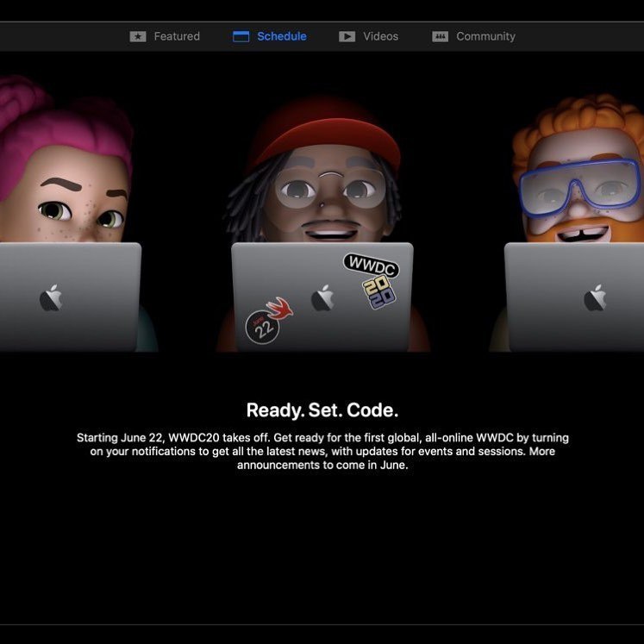This screenshot has height=644, width=644.
Task: Click the WWDC sticker on center laptop
Action: [x=372, y=266]
